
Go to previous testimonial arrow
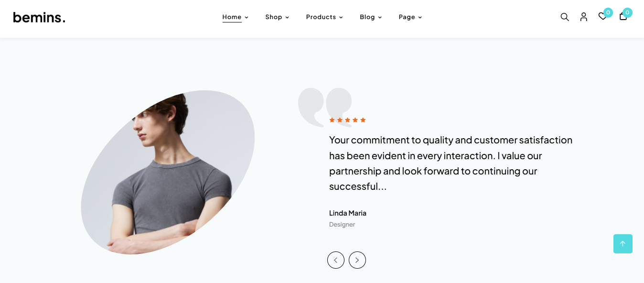(x=336, y=260)
